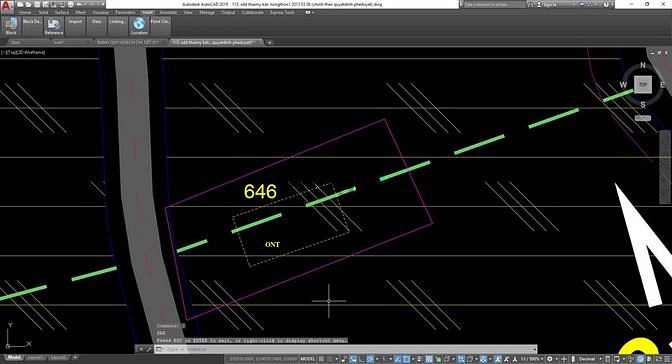Toggle Polar tracking in status bar
This screenshot has width=672, height=364.
pyautogui.click(x=370, y=358)
